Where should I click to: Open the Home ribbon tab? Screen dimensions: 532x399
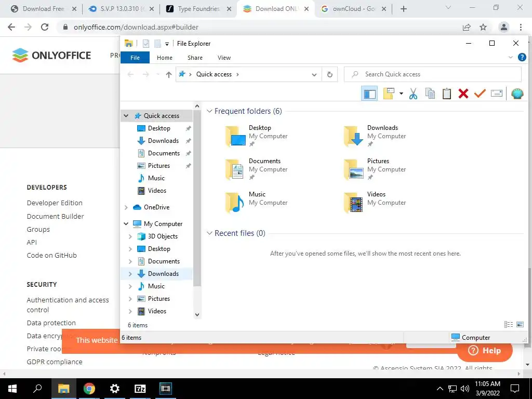pos(165,58)
